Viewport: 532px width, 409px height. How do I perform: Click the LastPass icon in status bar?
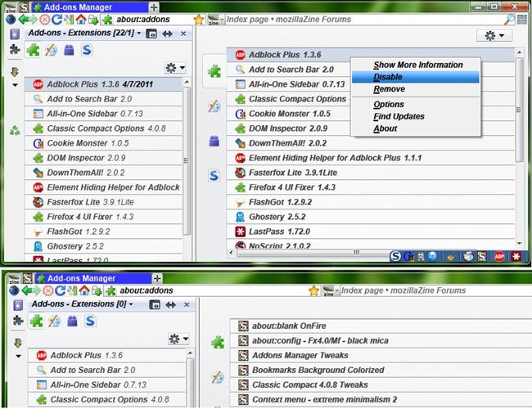[x=516, y=256]
